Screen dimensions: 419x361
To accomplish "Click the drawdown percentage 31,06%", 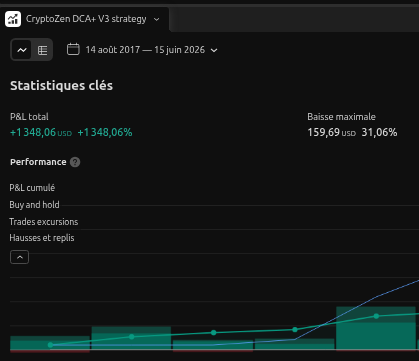I will click(x=379, y=133).
